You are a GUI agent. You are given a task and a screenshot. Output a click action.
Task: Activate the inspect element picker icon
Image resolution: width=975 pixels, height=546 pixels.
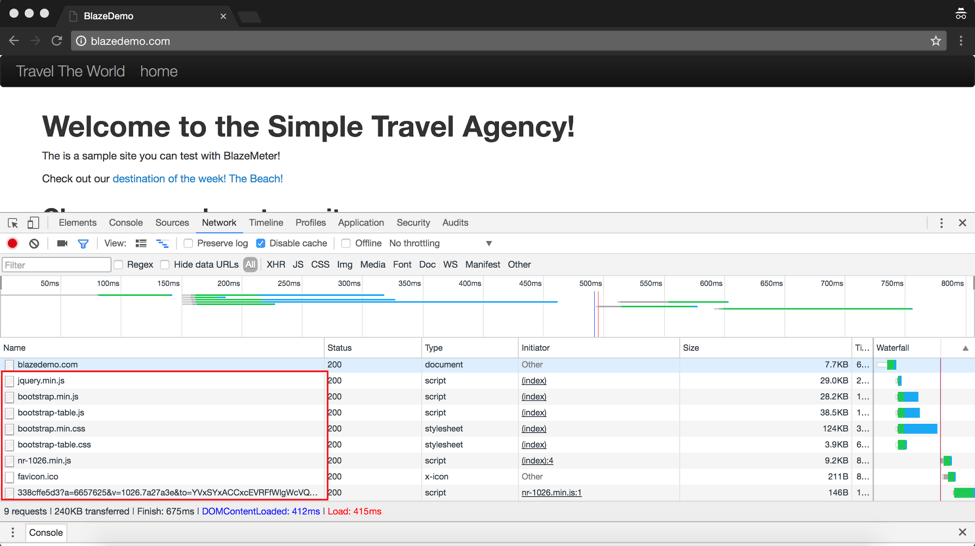(x=13, y=223)
